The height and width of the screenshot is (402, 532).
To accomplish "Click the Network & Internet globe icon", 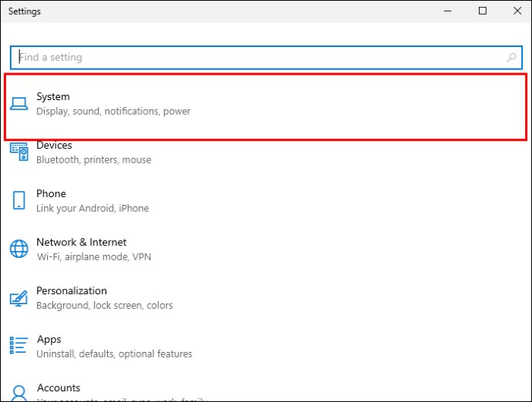I will point(19,249).
